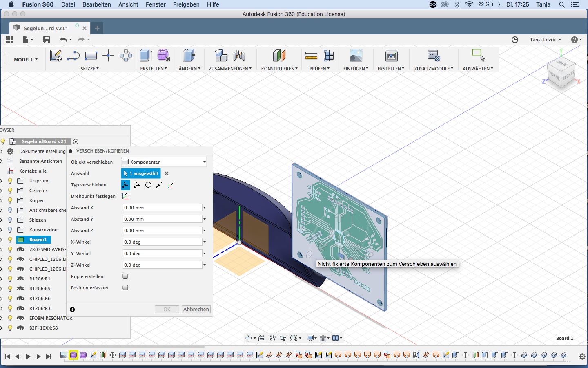Click the Undo arrow icon
The width and height of the screenshot is (588, 368).
tap(63, 40)
